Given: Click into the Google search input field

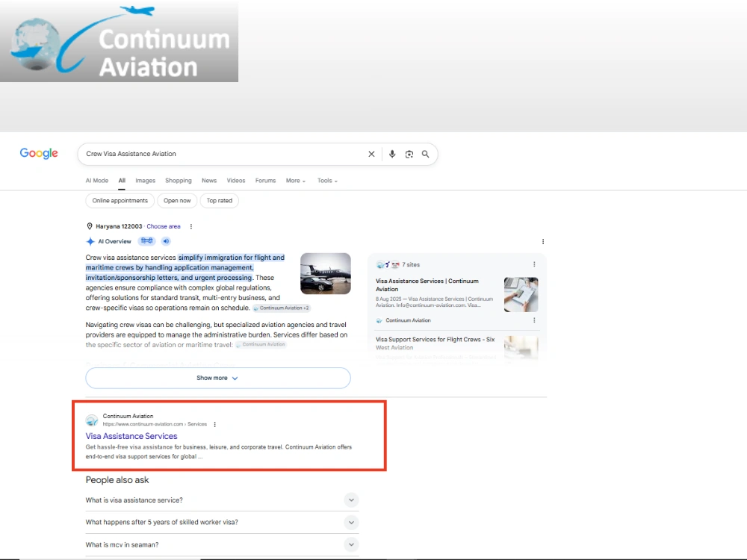Looking at the screenshot, I should point(224,154).
